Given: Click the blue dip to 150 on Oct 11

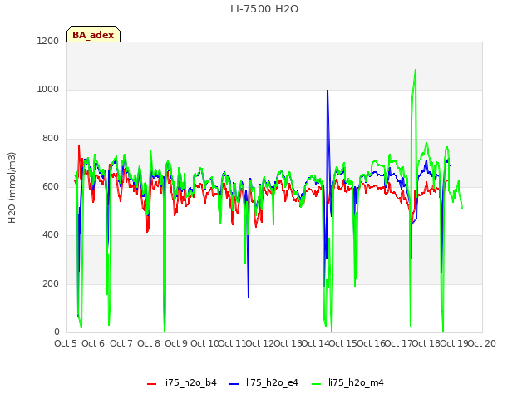Looking at the screenshot, I should [249, 297].
